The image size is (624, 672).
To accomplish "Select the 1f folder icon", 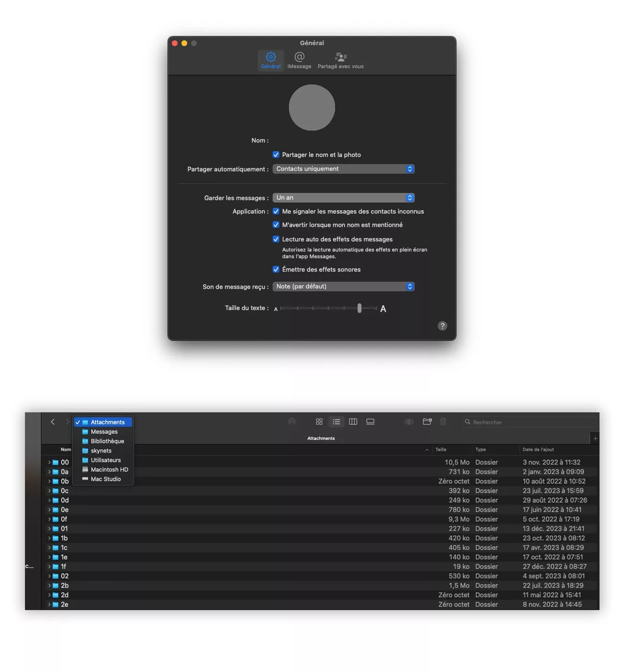I will coord(56,566).
